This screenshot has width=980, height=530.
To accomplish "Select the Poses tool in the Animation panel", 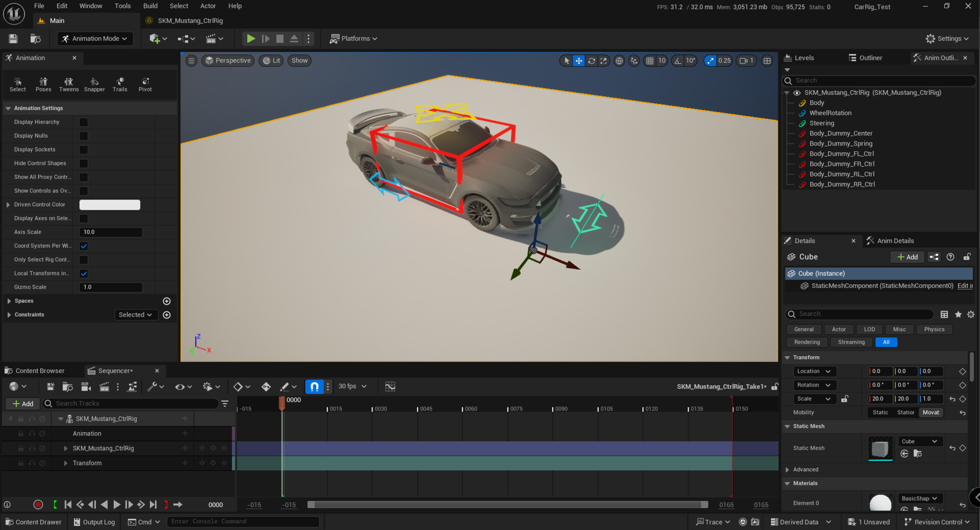I will click(43, 84).
